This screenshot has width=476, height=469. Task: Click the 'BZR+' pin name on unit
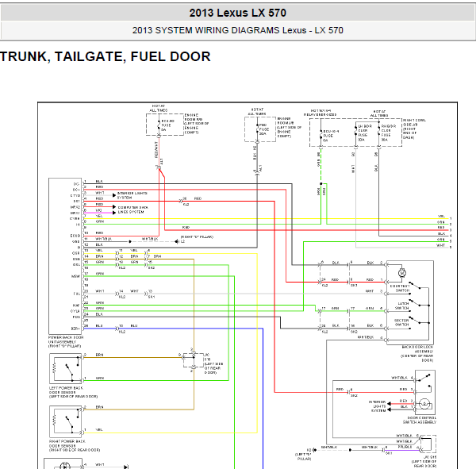(x=75, y=329)
